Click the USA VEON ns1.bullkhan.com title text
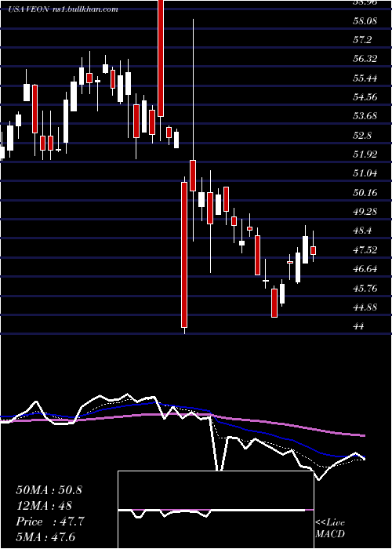Image resolution: width=392 pixels, height=549 pixels. coord(64,9)
